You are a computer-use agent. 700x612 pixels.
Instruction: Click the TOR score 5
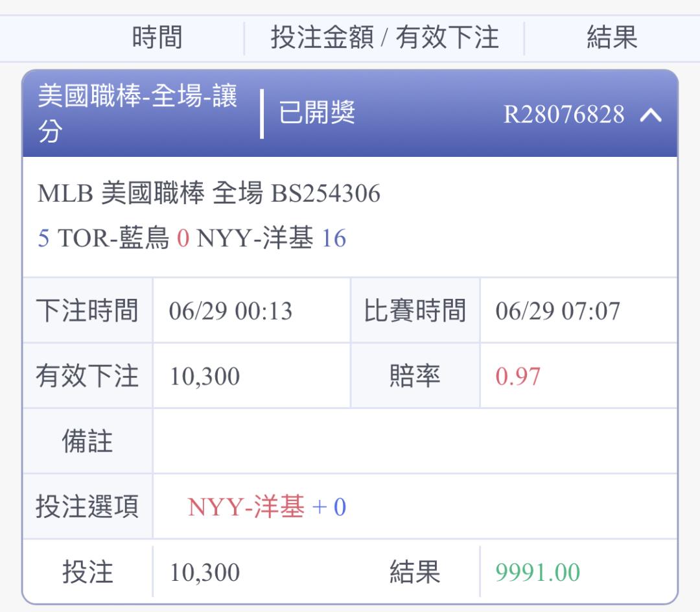[x=43, y=238]
